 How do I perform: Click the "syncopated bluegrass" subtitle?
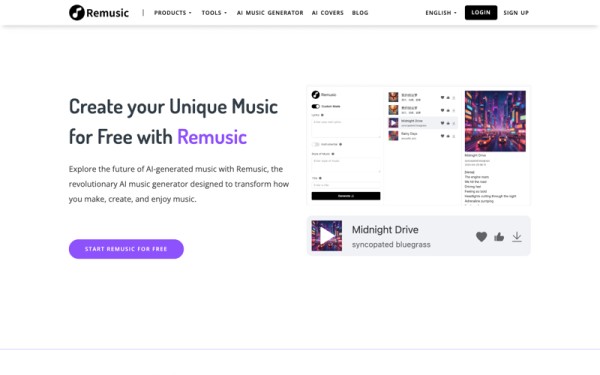[x=391, y=245]
